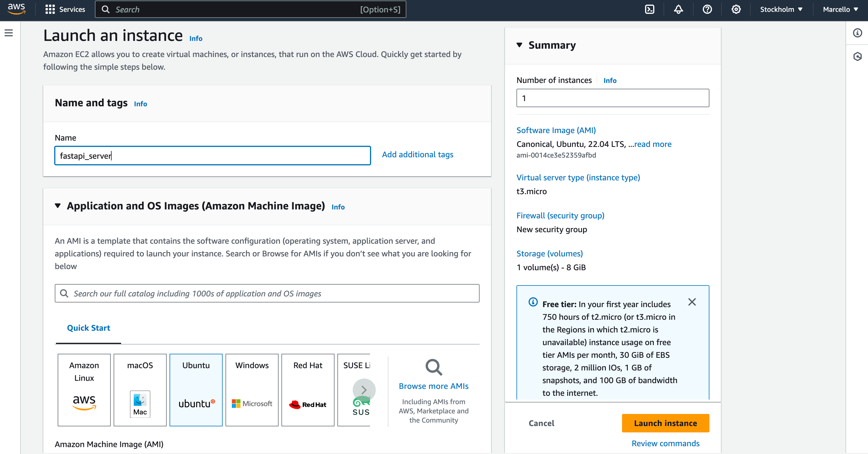The width and height of the screenshot is (868, 454).
Task: Open the Stockholm region dropdown
Action: [781, 10]
